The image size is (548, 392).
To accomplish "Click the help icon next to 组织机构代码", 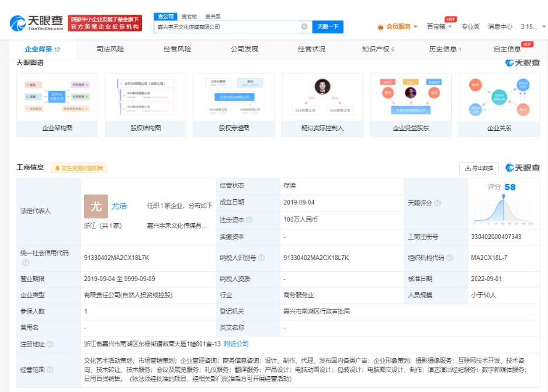I will click(449, 258).
